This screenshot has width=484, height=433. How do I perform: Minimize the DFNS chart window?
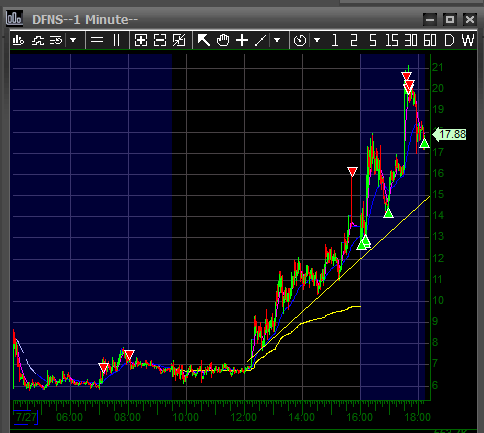click(430, 19)
